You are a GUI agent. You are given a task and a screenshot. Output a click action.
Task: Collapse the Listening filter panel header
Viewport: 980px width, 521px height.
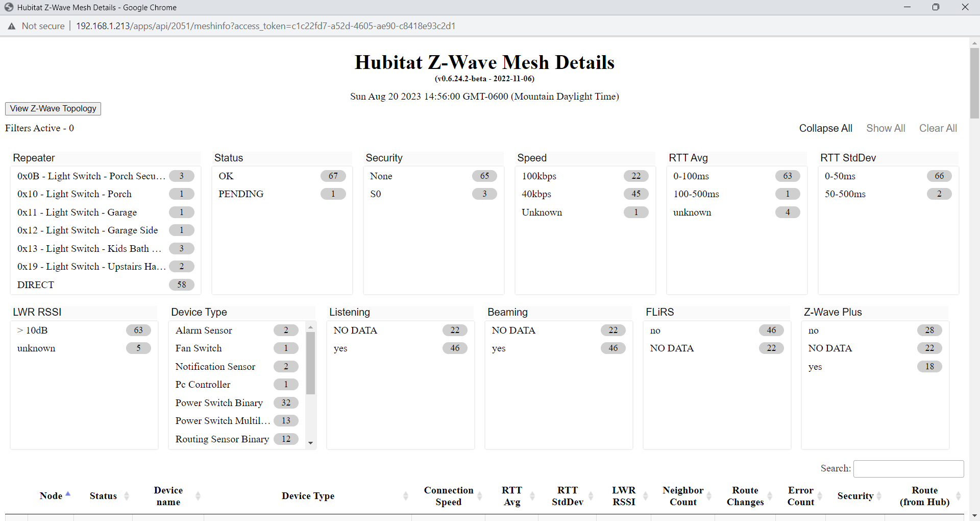coord(400,312)
